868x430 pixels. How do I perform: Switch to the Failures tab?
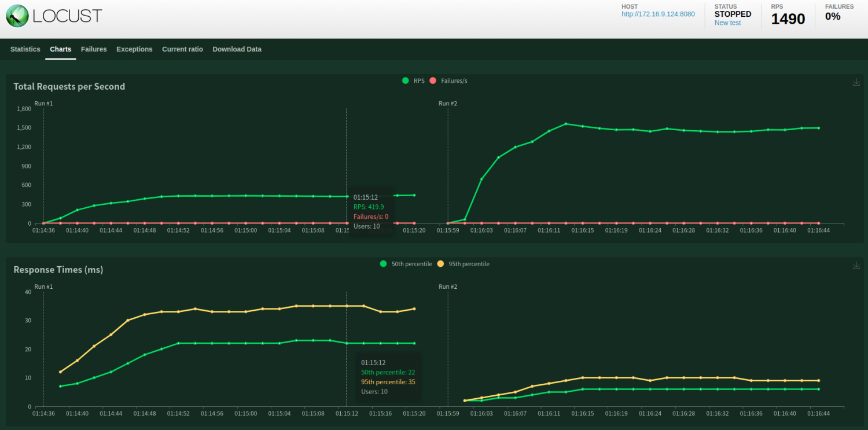[94, 49]
